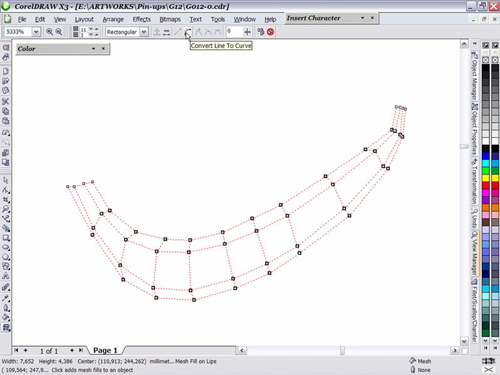The width and height of the screenshot is (500, 375).
Task: Open the Object Manager docker tab
Action: [474, 76]
